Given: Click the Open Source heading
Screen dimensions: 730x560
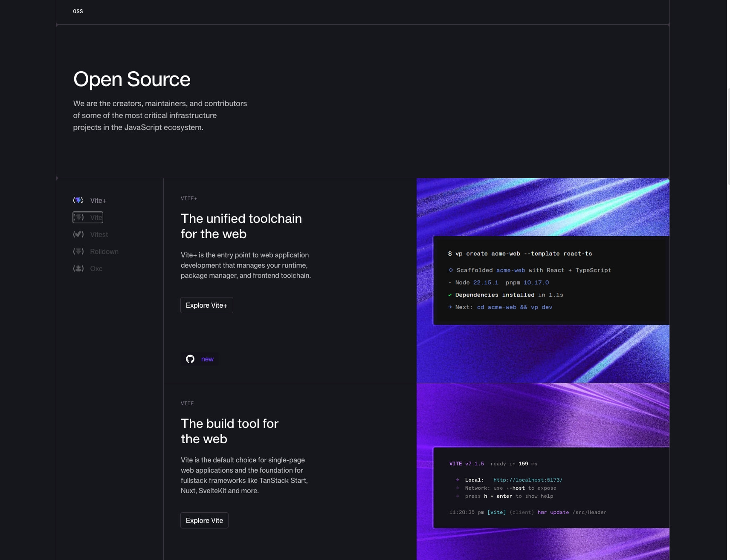Looking at the screenshot, I should tap(132, 79).
